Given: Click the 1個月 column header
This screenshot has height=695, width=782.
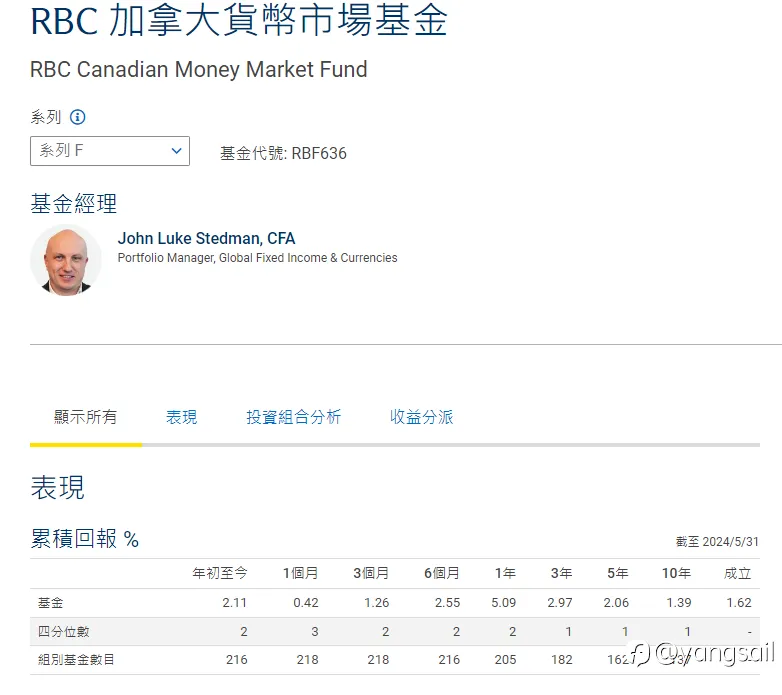Looking at the screenshot, I should pos(301,573).
